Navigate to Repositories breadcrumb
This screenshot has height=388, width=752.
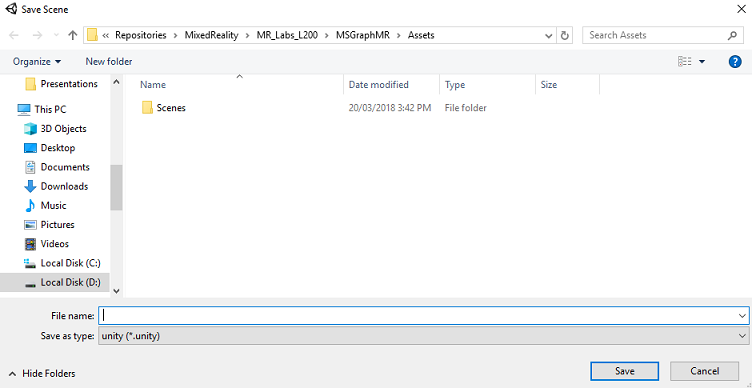[x=141, y=35]
